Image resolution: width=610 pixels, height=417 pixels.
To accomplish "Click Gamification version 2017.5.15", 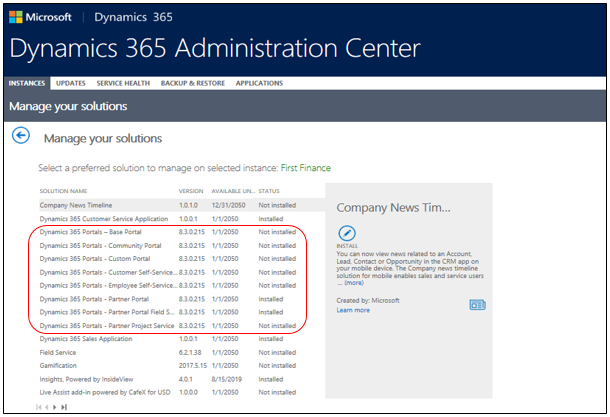I will tap(193, 366).
